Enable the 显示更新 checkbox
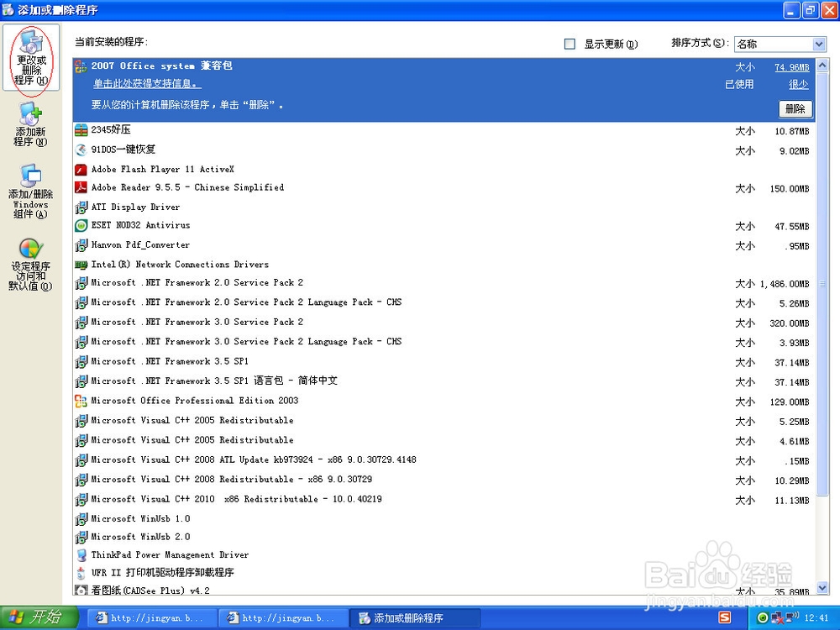This screenshot has width=840, height=630. click(570, 44)
